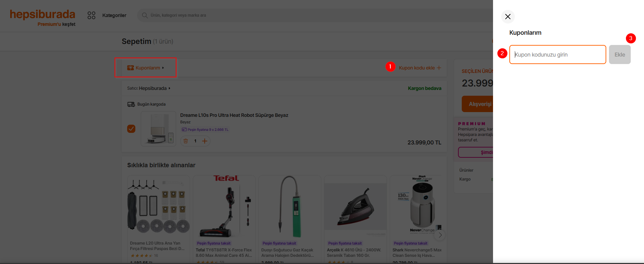
Task: Open Dreame L10s Pro product thumbnail
Action: coord(158,129)
